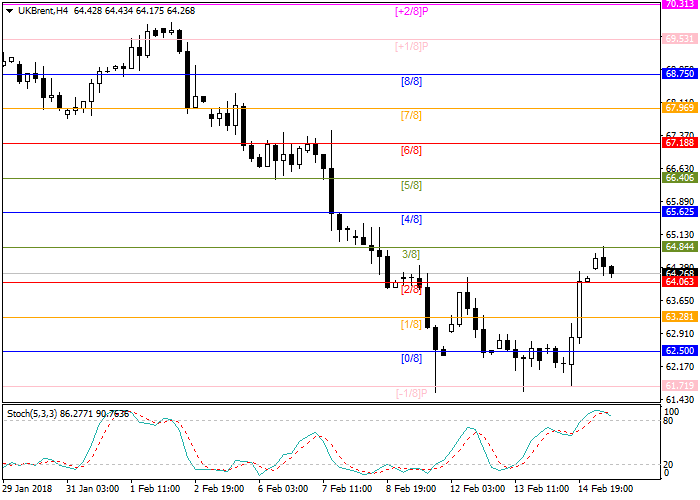This screenshot has height=500, width=700.
Task: Click the magenta 70.313 price tag
Action: 679,4
